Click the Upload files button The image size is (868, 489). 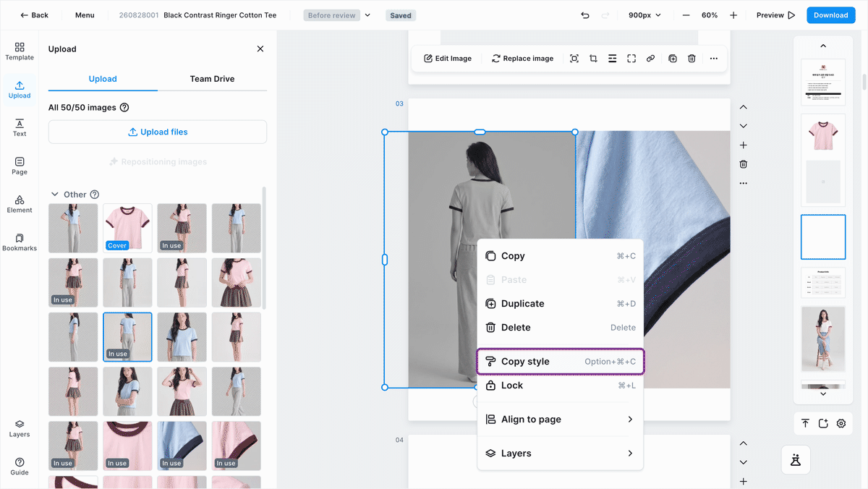click(158, 132)
